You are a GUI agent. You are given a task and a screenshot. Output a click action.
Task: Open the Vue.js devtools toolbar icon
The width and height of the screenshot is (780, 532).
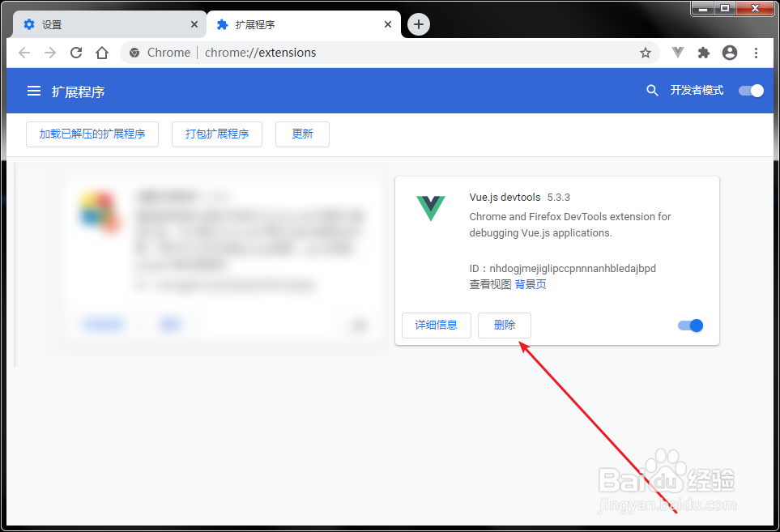677,52
